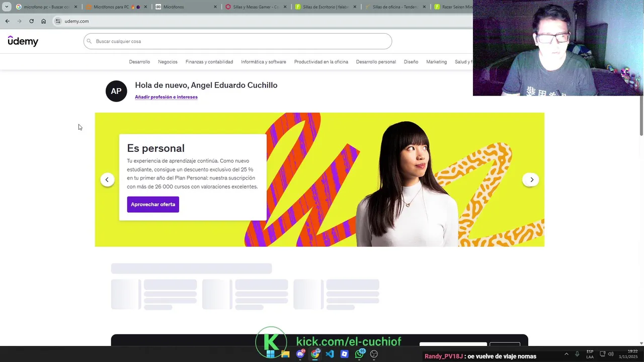Close the 'Sillas y Mesas Gamer' tab
The height and width of the screenshot is (362, 644).
point(285,7)
